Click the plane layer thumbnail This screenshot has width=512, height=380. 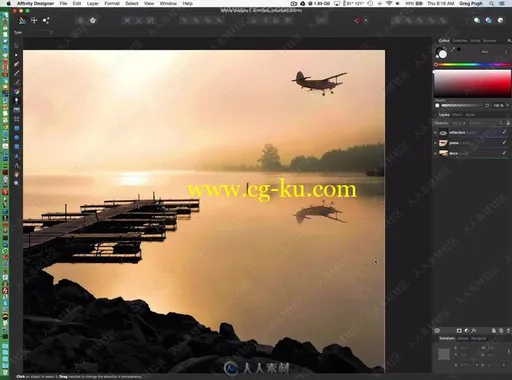click(x=443, y=143)
